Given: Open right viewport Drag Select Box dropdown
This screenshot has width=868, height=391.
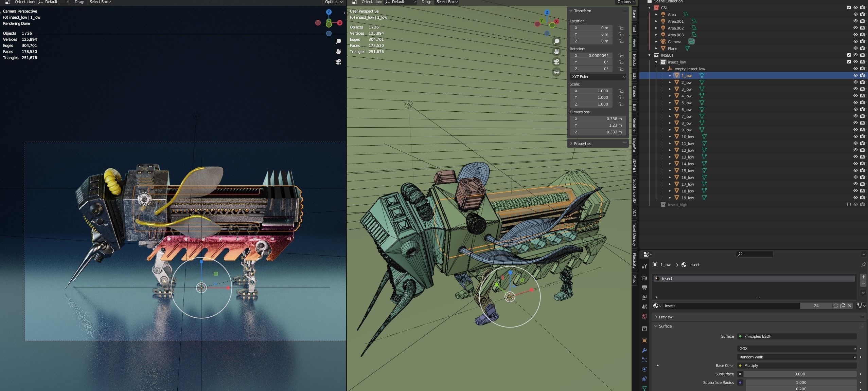Looking at the screenshot, I should pyautogui.click(x=446, y=2).
